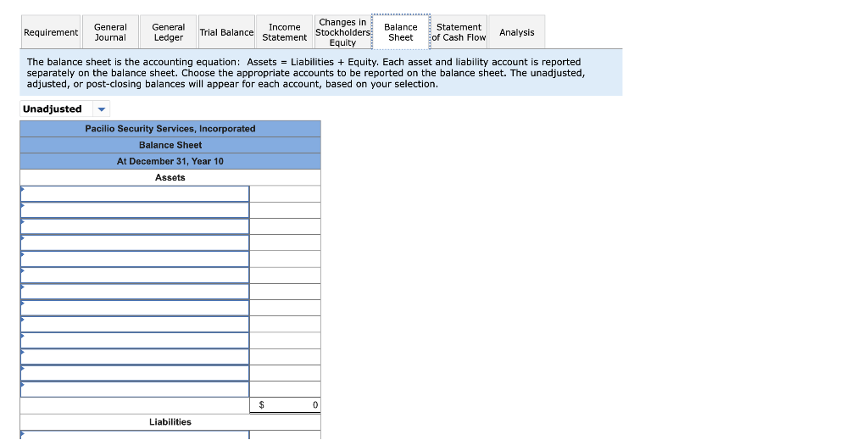Click the second asset amount cell
Screen dimensions: 868x440
(285, 210)
